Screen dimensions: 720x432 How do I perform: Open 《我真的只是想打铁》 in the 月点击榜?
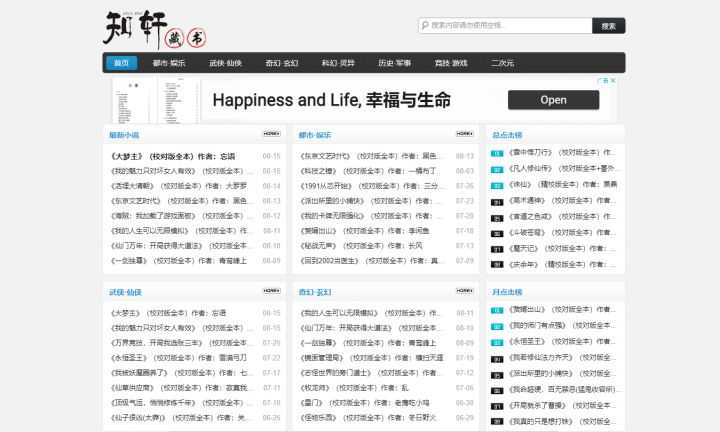562,421
